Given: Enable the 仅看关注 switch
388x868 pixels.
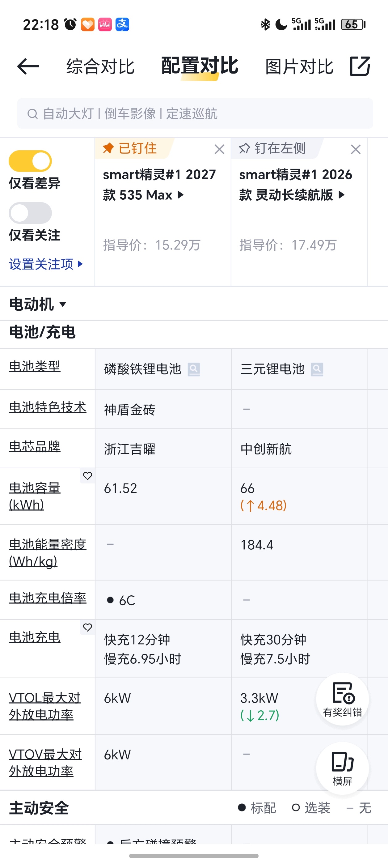Looking at the screenshot, I should [30, 213].
